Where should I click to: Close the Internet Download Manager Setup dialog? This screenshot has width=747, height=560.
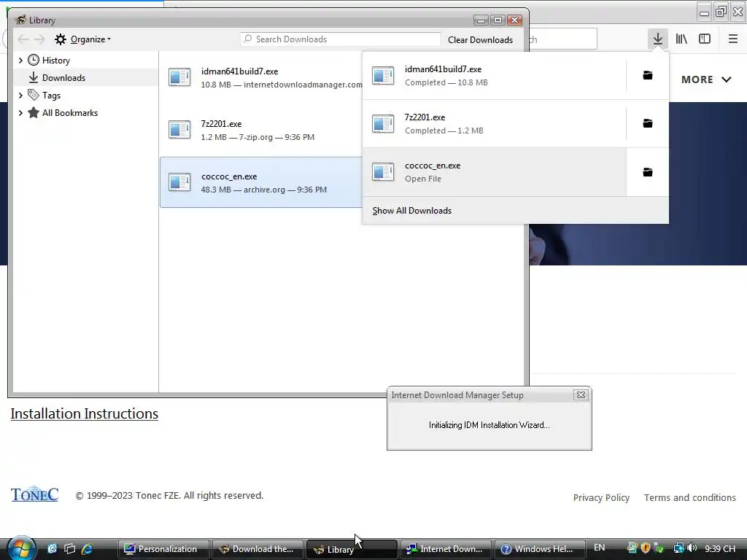click(581, 394)
